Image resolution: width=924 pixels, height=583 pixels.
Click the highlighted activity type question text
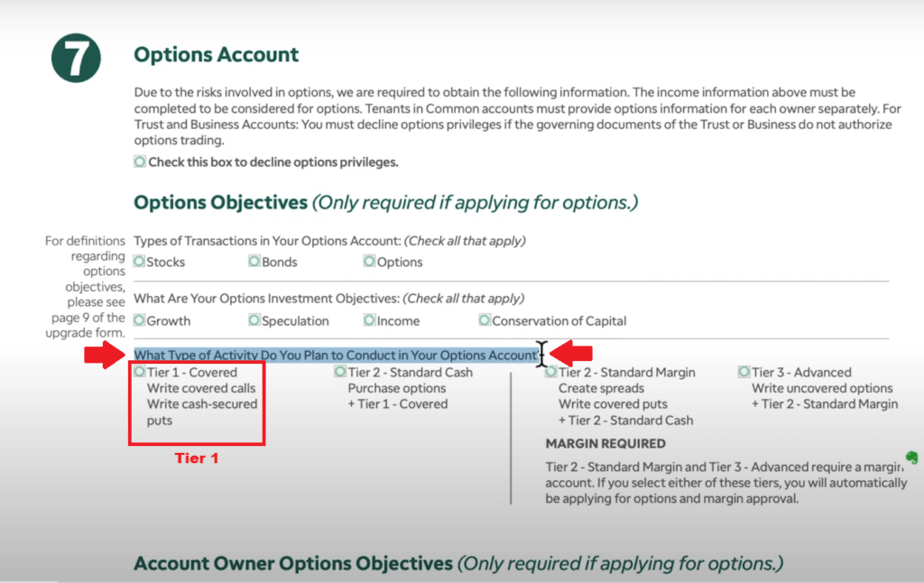coord(336,355)
